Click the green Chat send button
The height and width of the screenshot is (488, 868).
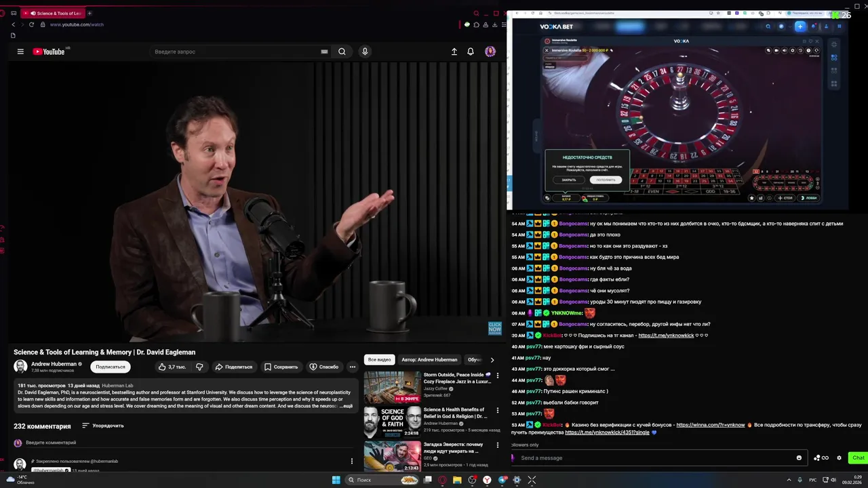click(859, 457)
